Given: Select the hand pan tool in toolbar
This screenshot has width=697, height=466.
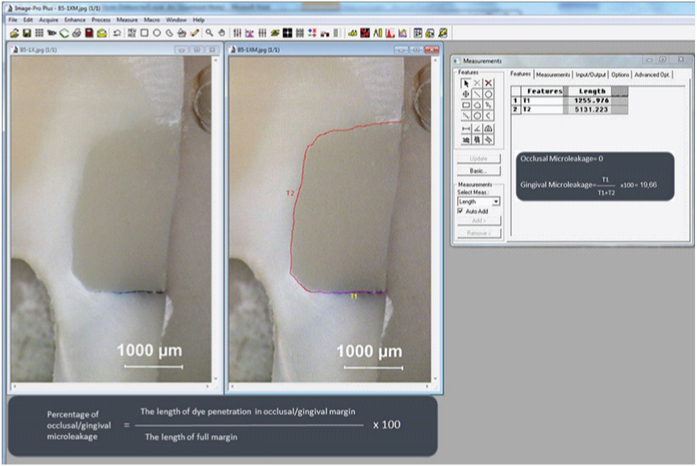Looking at the screenshot, I should coord(221,32).
